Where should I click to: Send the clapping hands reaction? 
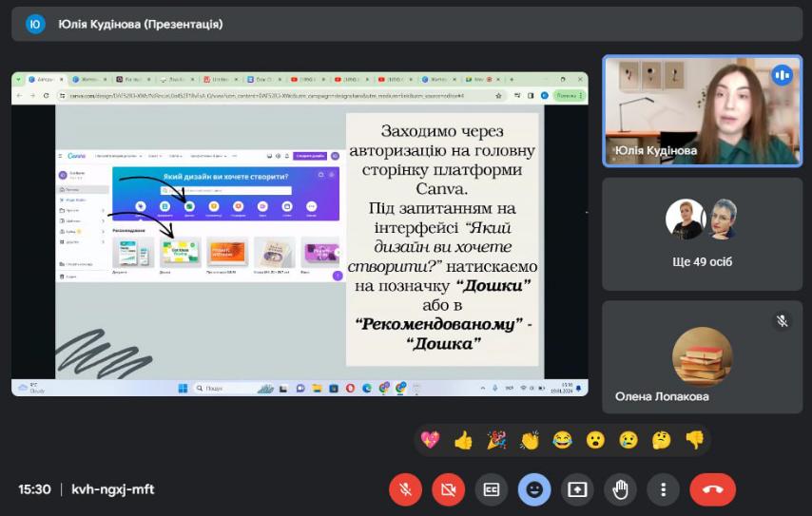pyautogui.click(x=530, y=439)
